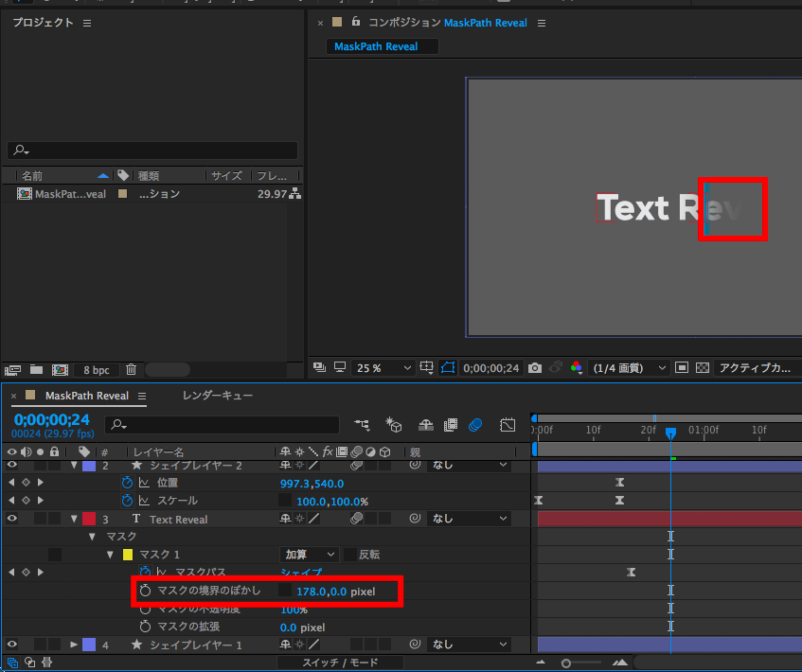Create a new folder in Project panel
The width and height of the screenshot is (802, 672).
[36, 370]
